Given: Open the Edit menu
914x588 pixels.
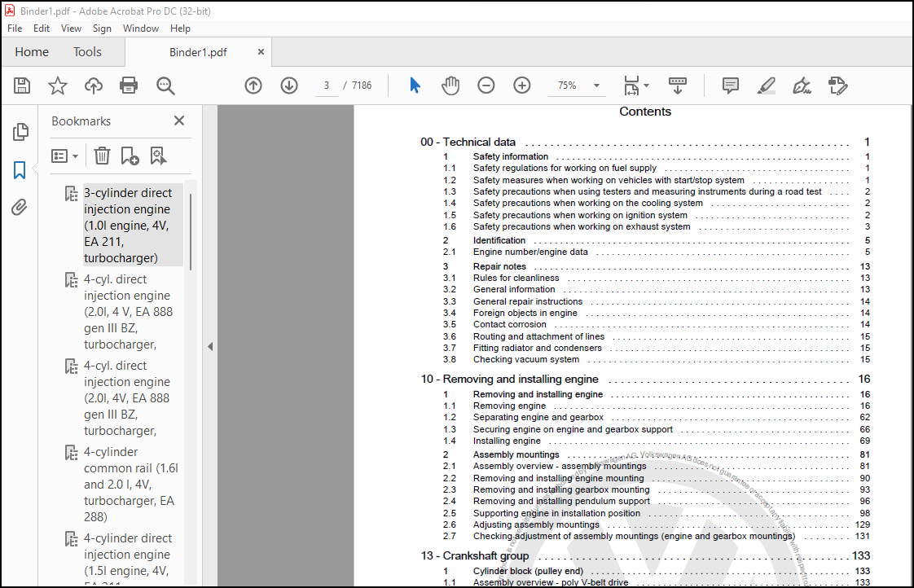Looking at the screenshot, I should (x=42, y=29).
